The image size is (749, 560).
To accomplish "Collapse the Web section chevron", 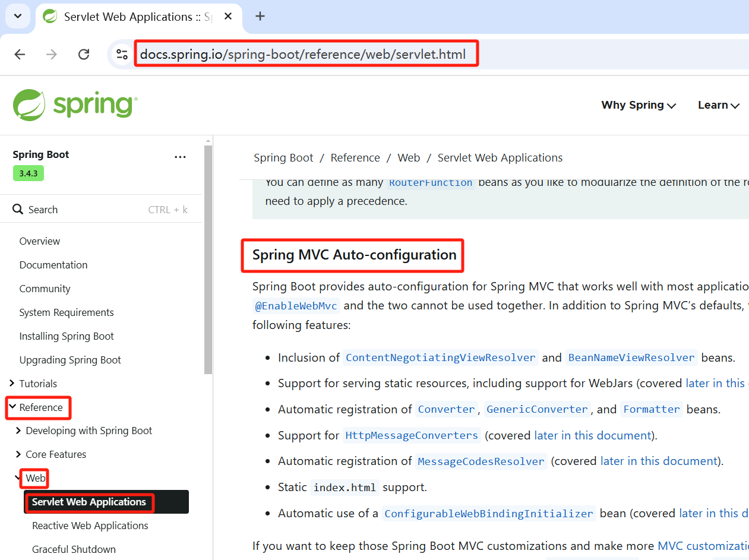I will [x=18, y=477].
